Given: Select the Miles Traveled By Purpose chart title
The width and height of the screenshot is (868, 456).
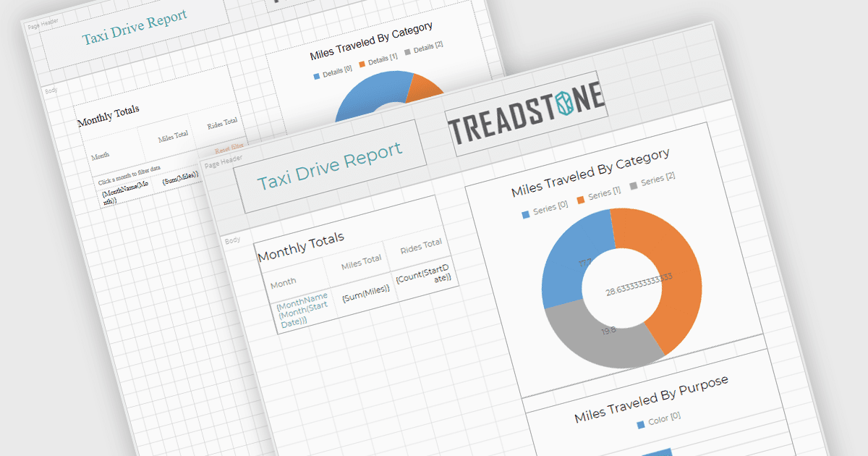Looking at the screenshot, I should click(651, 398).
